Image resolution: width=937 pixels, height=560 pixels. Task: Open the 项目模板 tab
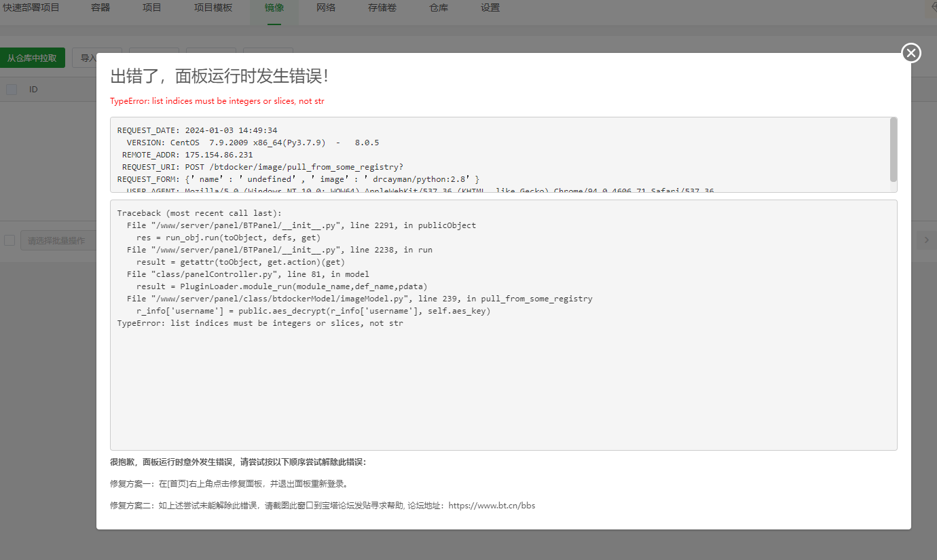(x=213, y=8)
